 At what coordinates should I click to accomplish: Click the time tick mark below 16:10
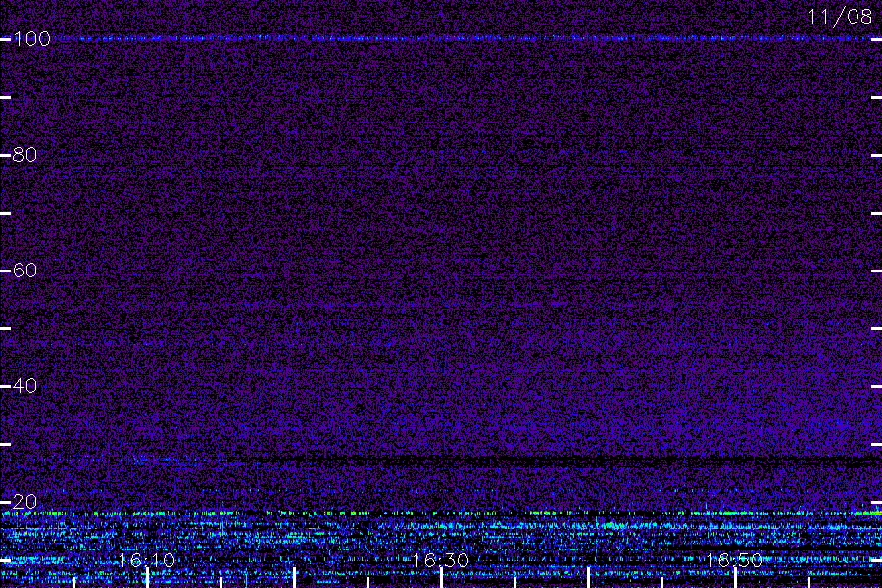[147, 578]
